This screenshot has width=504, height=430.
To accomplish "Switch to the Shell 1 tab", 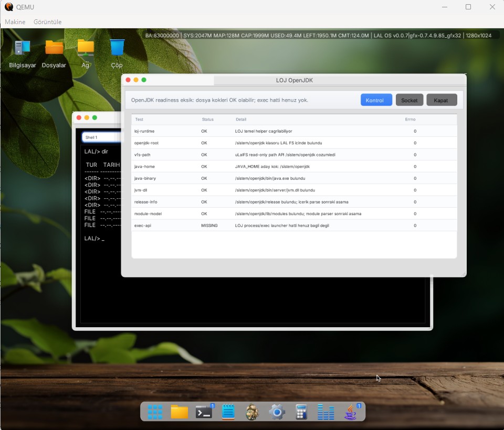I will click(101, 137).
